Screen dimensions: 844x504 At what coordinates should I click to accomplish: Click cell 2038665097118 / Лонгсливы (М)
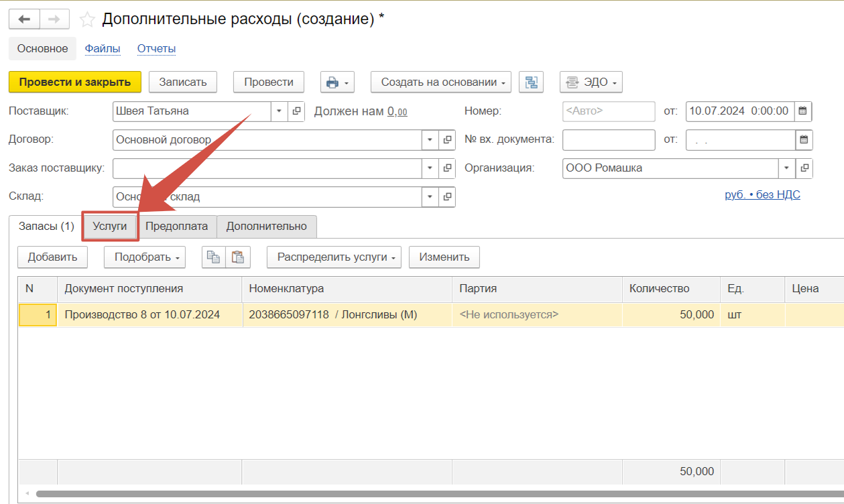[x=347, y=315]
